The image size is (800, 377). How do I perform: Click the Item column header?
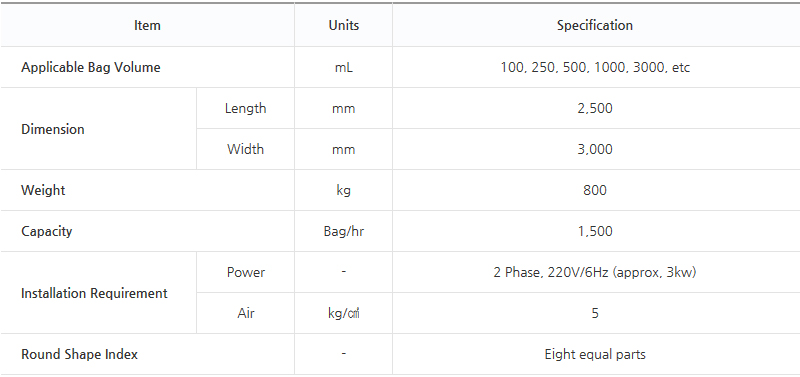(147, 26)
